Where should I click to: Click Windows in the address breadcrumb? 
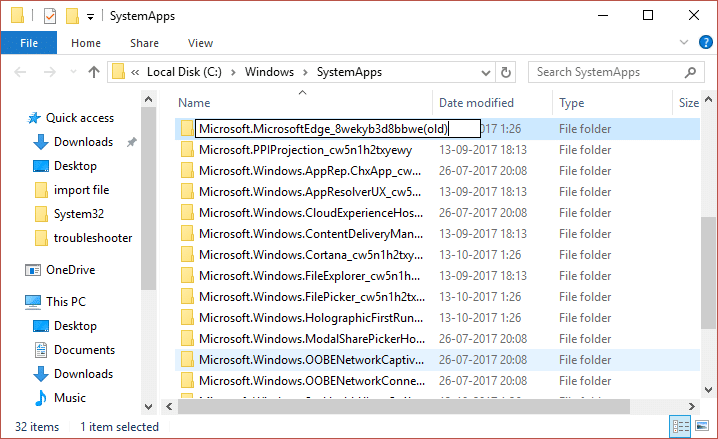(x=269, y=72)
